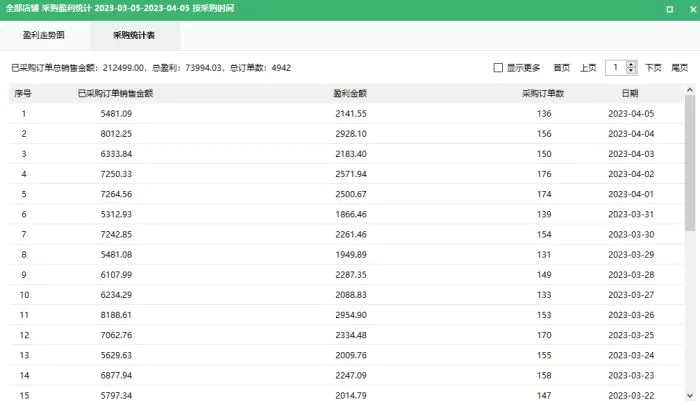Click scrollbar up arrow at table top
Screen dimensions: 700x409
[690, 90]
